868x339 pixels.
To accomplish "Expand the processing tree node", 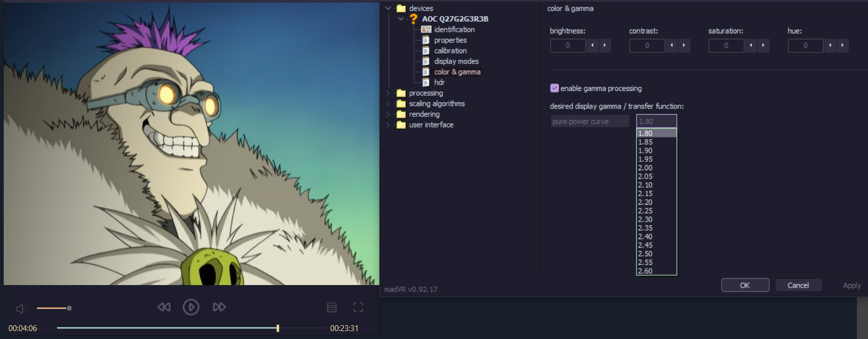I will [388, 93].
